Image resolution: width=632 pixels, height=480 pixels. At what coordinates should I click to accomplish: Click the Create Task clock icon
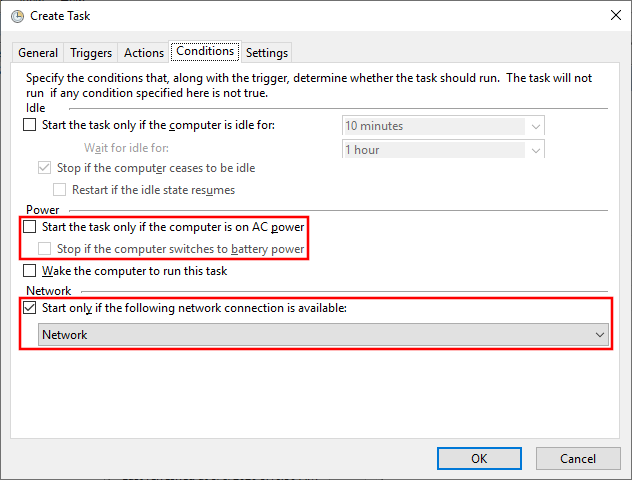(15, 16)
